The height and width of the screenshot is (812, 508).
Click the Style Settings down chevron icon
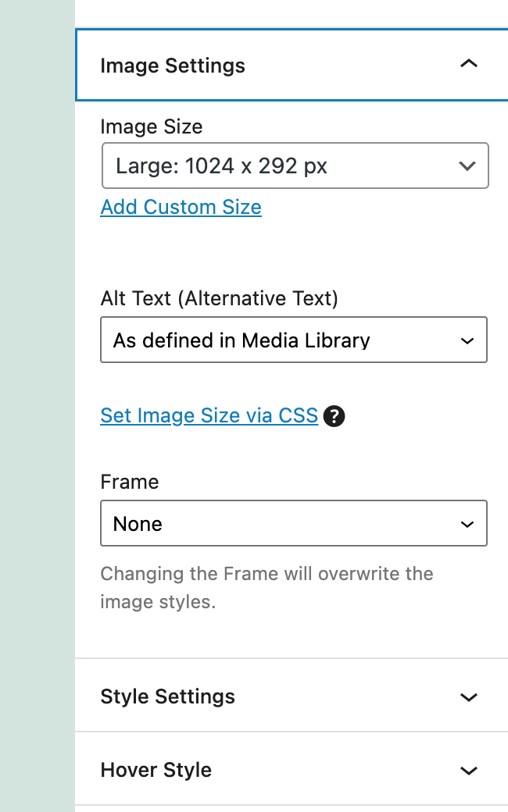point(469,697)
